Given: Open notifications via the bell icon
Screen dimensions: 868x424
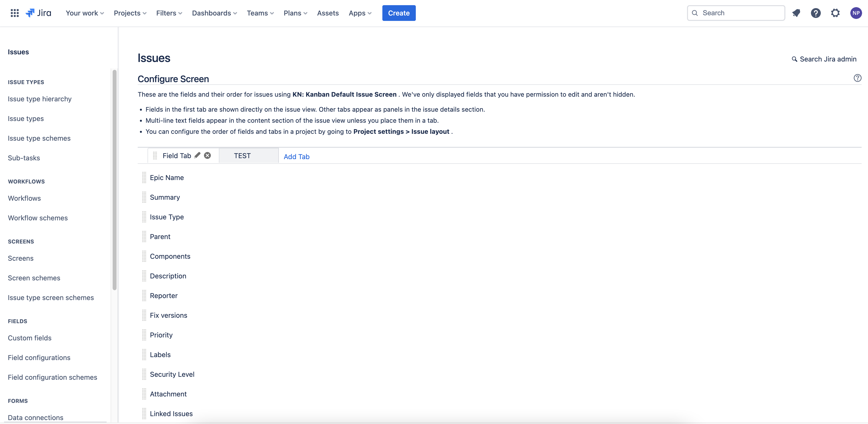Looking at the screenshot, I should (796, 13).
